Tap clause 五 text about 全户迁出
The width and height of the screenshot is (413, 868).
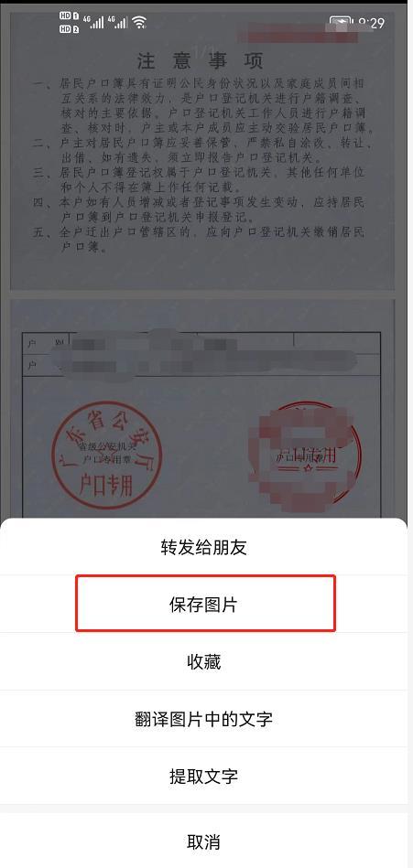199,240
